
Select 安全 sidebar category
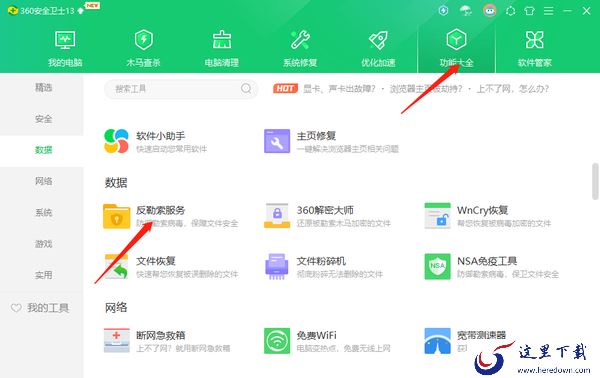(x=43, y=119)
